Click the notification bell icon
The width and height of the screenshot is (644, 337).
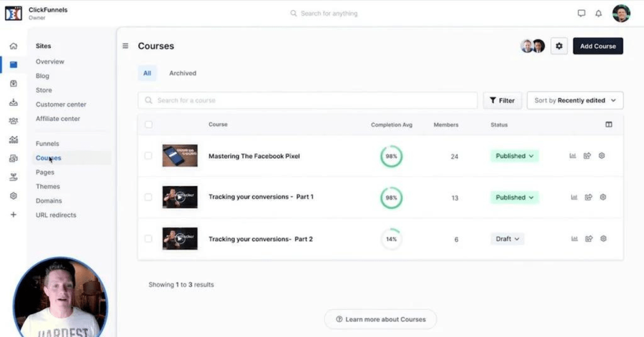[x=598, y=13]
